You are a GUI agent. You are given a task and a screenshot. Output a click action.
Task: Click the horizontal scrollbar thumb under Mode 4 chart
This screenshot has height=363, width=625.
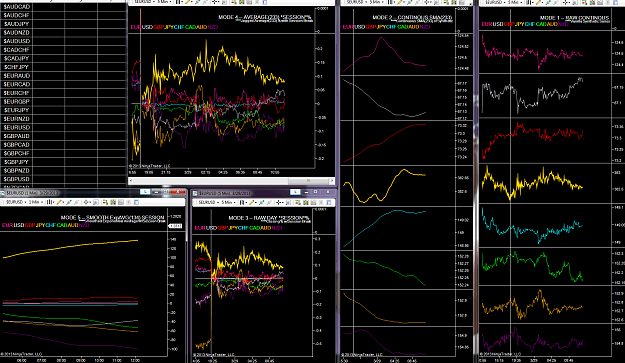[x=309, y=181]
